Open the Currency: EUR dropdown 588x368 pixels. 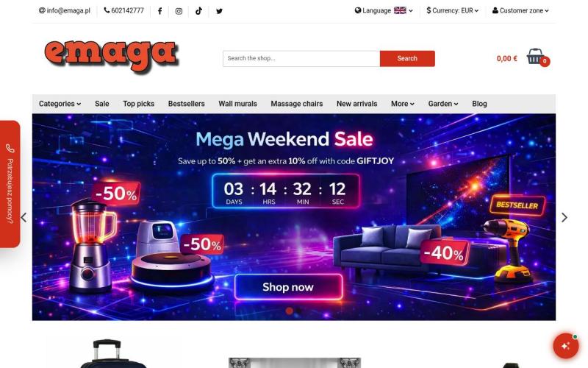click(453, 10)
